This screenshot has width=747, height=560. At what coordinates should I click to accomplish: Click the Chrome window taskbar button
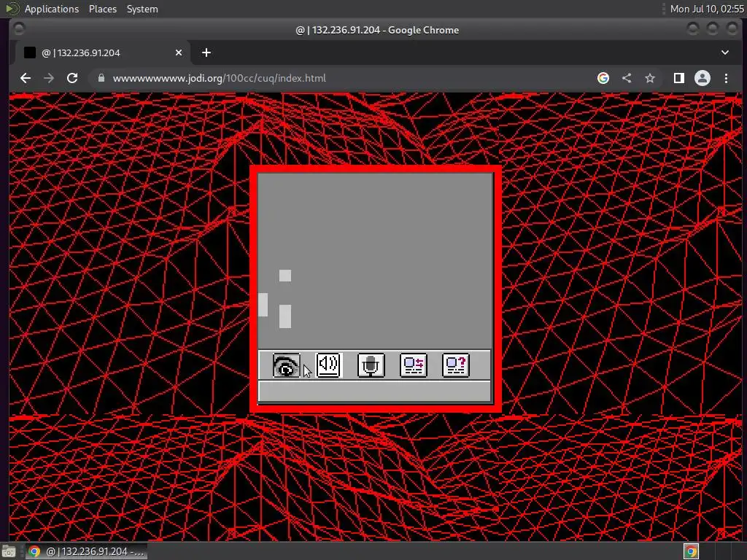(86, 551)
